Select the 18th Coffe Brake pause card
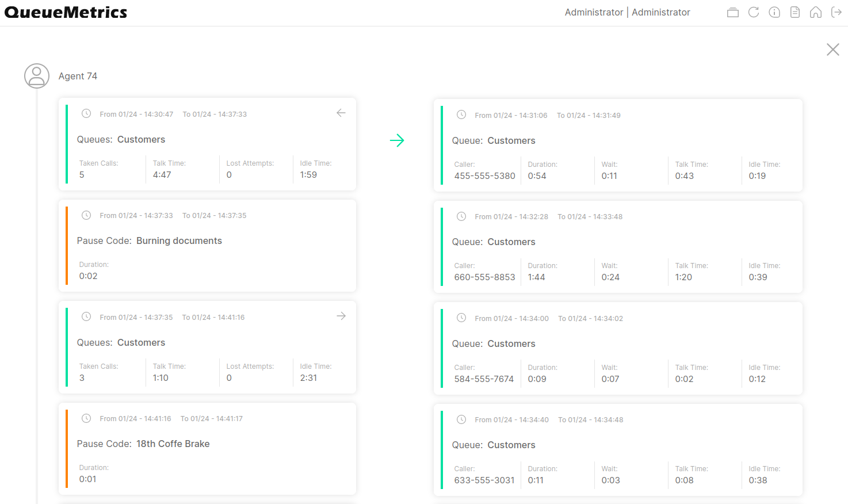Image resolution: width=848 pixels, height=504 pixels. [207, 449]
